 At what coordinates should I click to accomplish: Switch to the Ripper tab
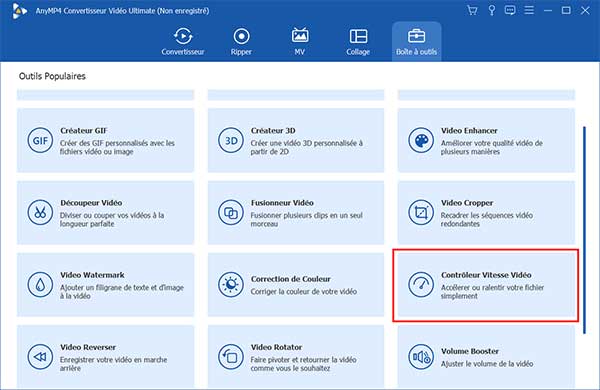241,41
